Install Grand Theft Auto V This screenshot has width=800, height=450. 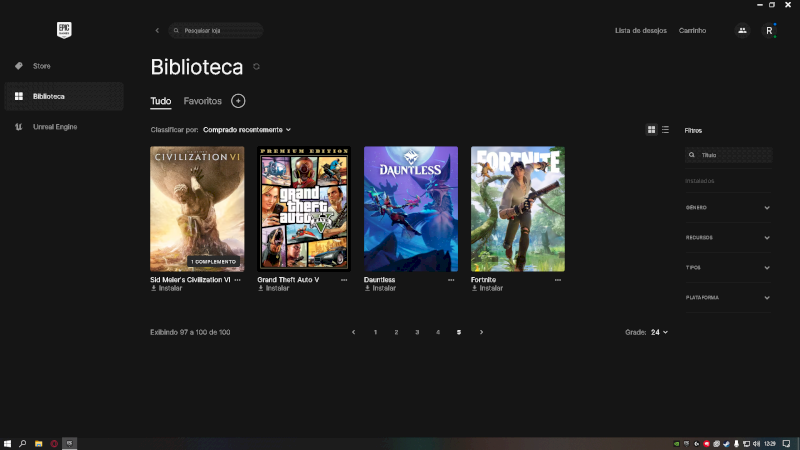(x=273, y=288)
